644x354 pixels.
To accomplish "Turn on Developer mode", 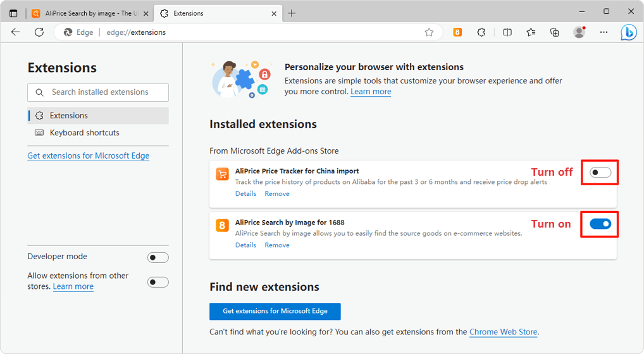I will [x=158, y=257].
